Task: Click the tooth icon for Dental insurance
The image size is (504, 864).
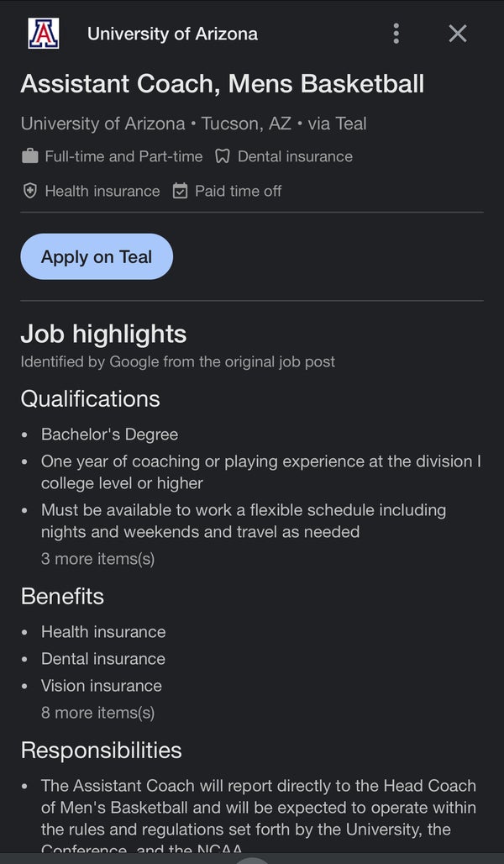Action: point(222,156)
